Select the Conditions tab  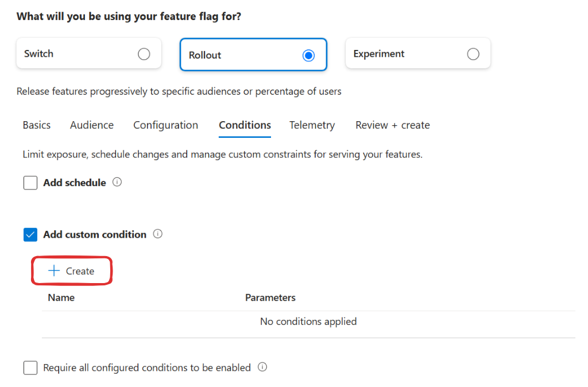[x=245, y=125]
